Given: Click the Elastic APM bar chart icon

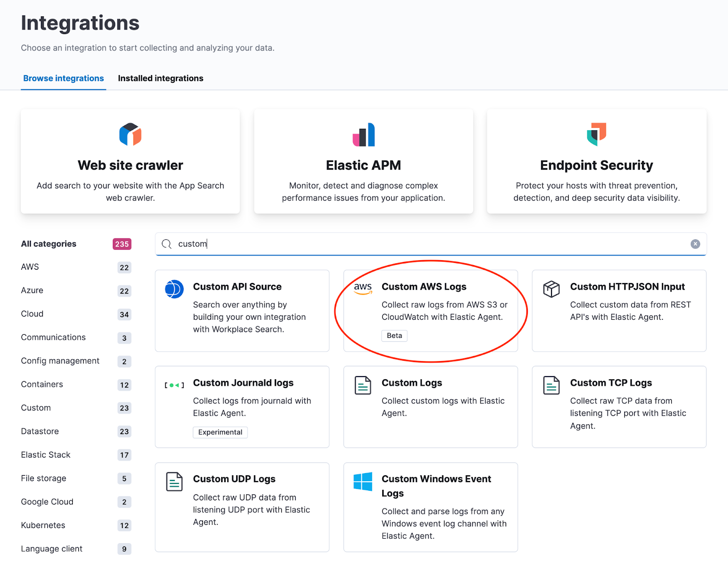Looking at the screenshot, I should click(363, 135).
